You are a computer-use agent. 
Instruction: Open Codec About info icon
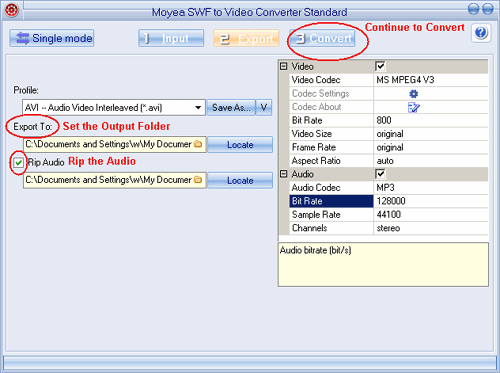click(413, 107)
